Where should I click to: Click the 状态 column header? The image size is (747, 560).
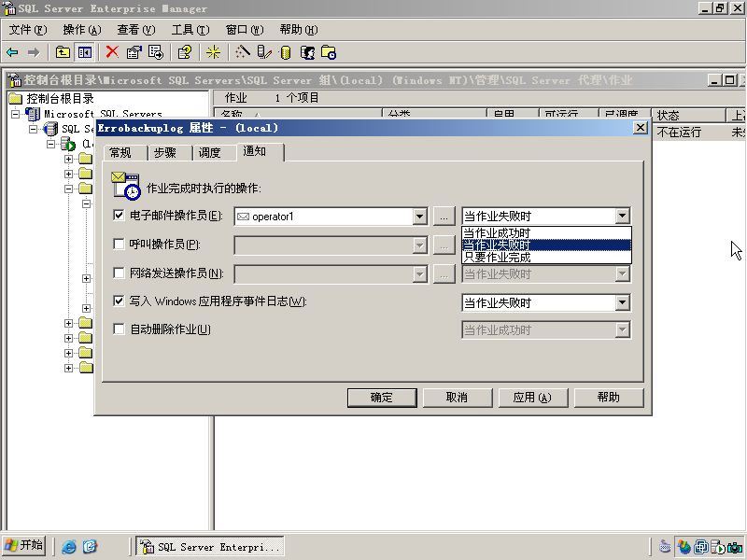tap(688, 115)
